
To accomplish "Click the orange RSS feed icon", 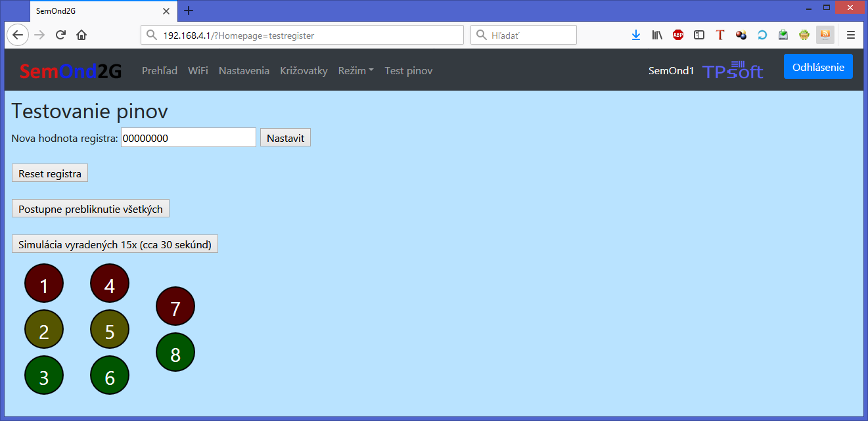I will coord(825,35).
